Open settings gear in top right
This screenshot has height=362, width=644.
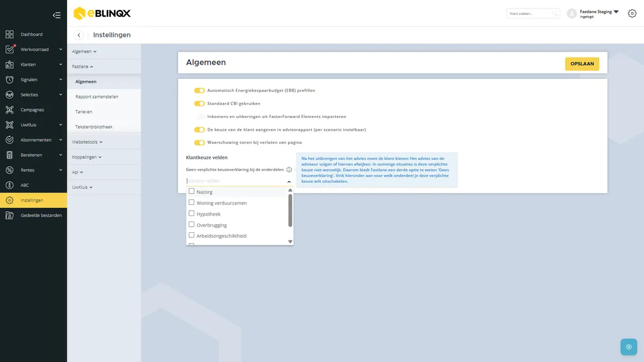[632, 13]
